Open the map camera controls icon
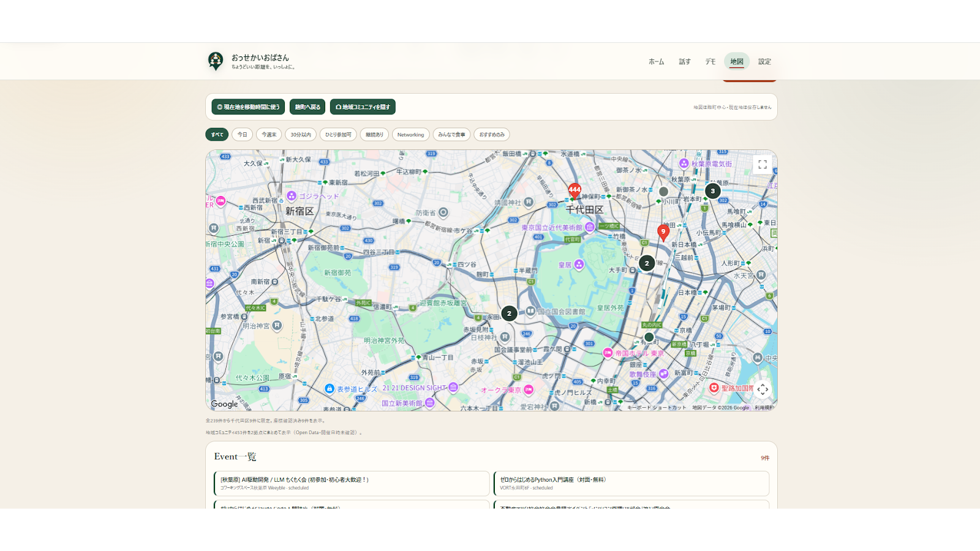This screenshot has height=551, width=980. point(763,389)
